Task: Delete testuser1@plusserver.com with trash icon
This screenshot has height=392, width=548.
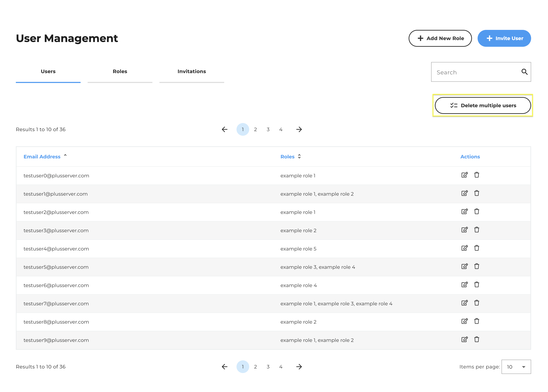Action: [x=477, y=193]
